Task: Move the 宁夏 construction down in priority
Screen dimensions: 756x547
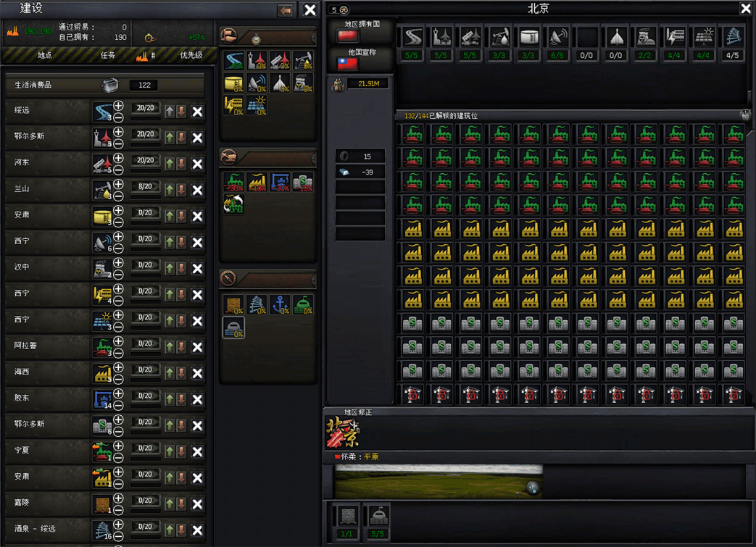Action: coord(181,451)
